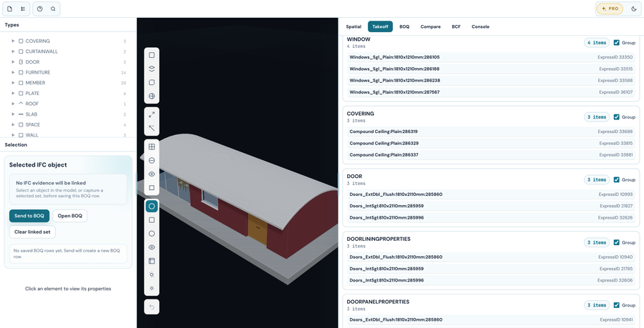Click the roof icon beside ROOF type
Image resolution: width=644 pixels, height=328 pixels.
coord(21,104)
